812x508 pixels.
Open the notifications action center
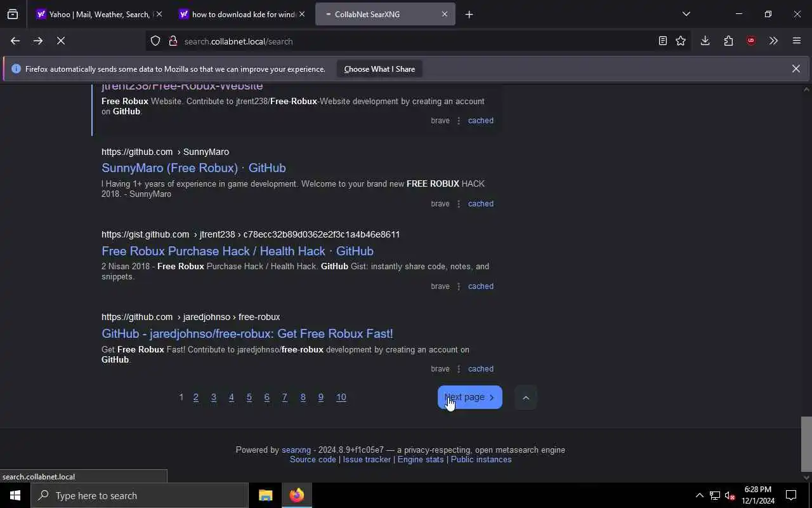tap(791, 495)
